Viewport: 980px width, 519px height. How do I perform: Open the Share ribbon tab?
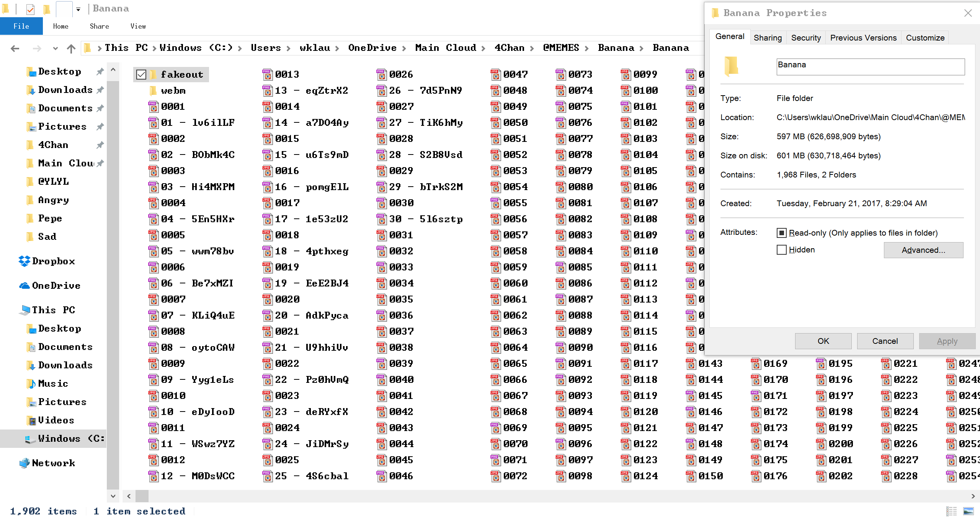(x=99, y=26)
